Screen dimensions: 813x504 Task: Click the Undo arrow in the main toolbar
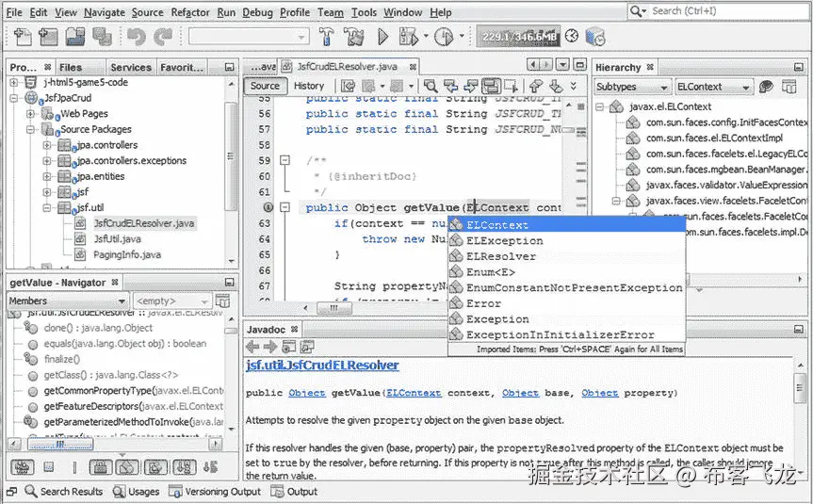coord(137,38)
